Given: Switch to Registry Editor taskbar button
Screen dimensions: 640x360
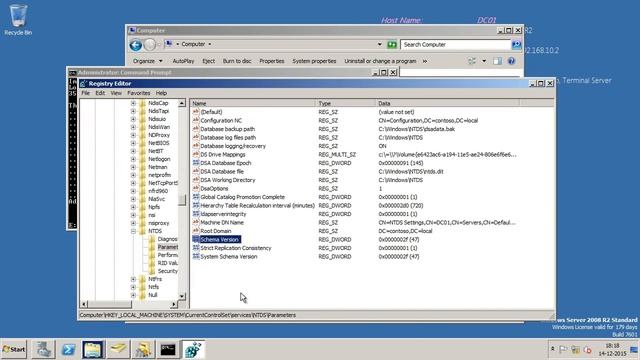Looking at the screenshot, I should pos(193,349).
